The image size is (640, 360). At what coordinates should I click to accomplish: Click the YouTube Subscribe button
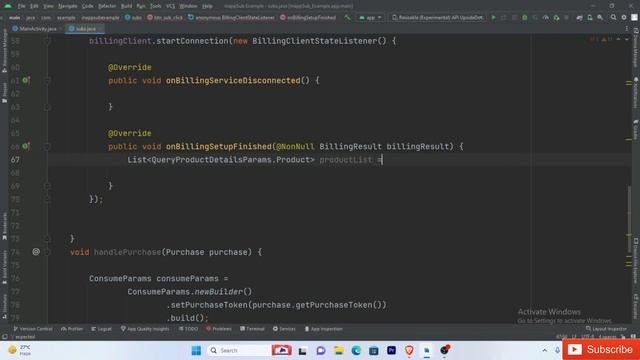click(601, 349)
